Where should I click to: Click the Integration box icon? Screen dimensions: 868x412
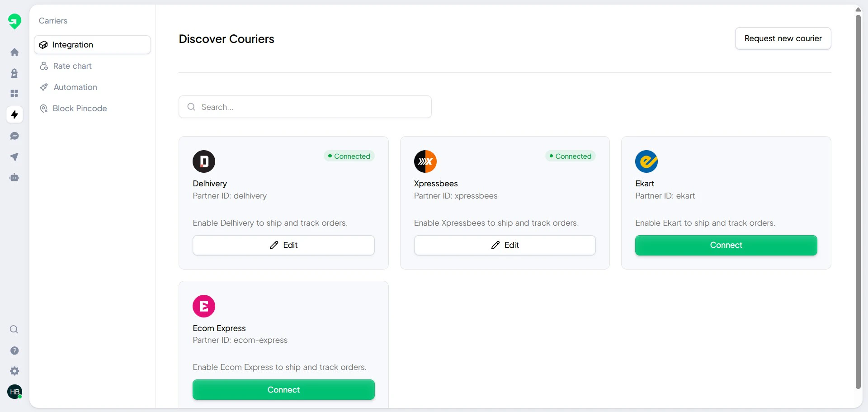[43, 45]
